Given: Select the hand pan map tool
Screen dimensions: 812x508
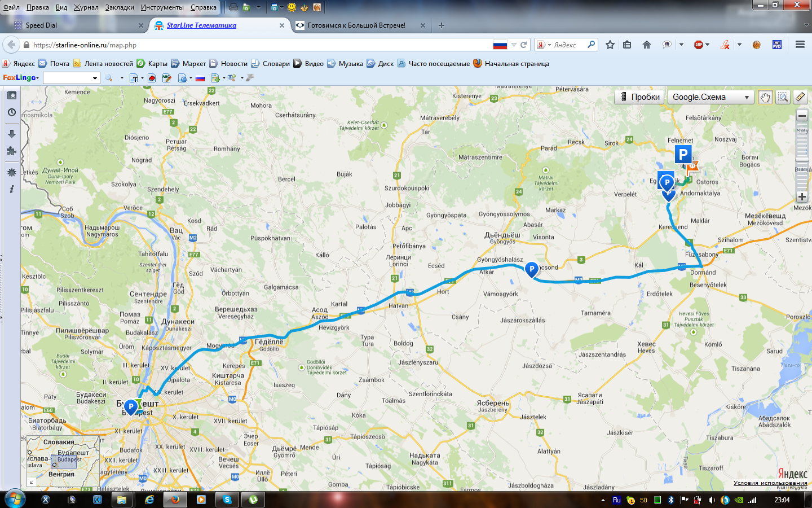Looking at the screenshot, I should pos(765,97).
